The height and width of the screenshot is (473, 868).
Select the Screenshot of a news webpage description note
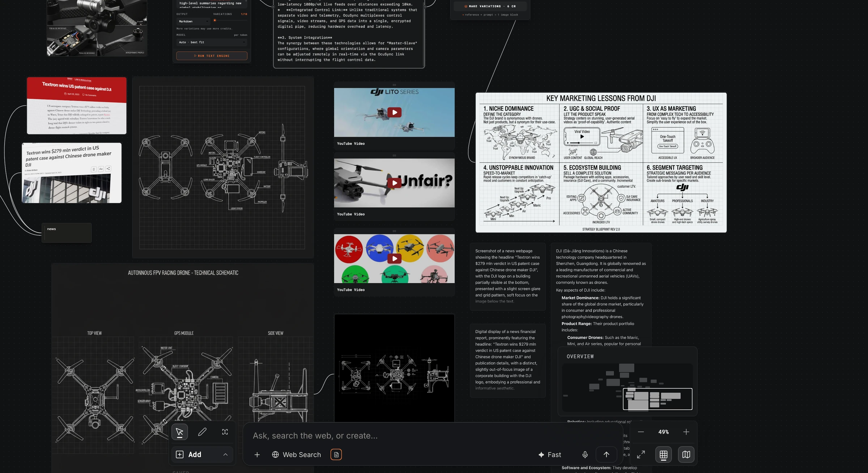[508, 276]
